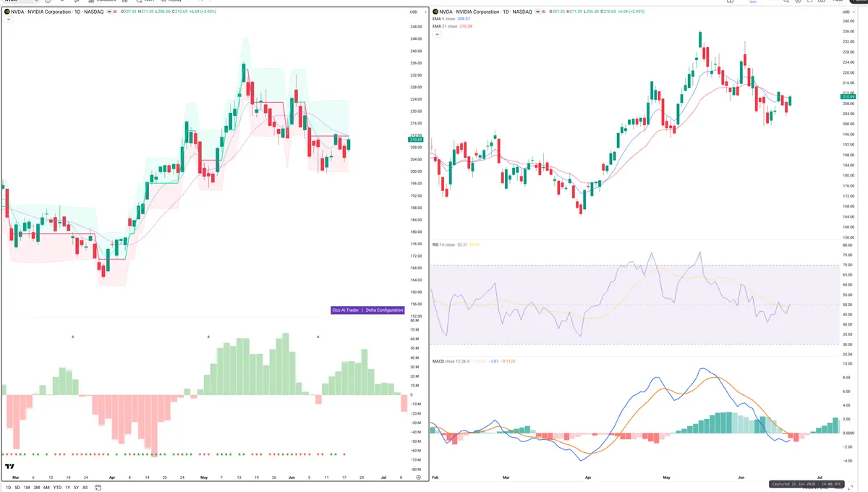
Task: Select the 5D range button
Action: [x=17, y=488]
